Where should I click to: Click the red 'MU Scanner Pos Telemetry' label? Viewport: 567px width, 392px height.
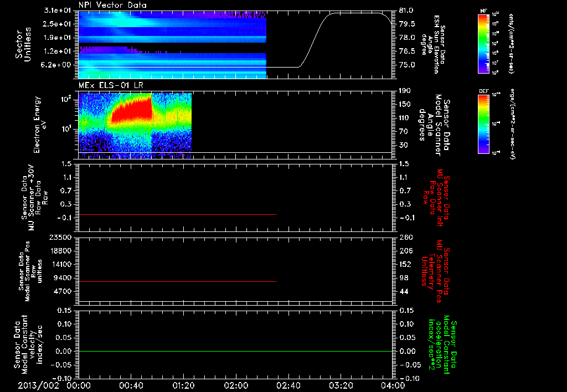click(x=435, y=272)
